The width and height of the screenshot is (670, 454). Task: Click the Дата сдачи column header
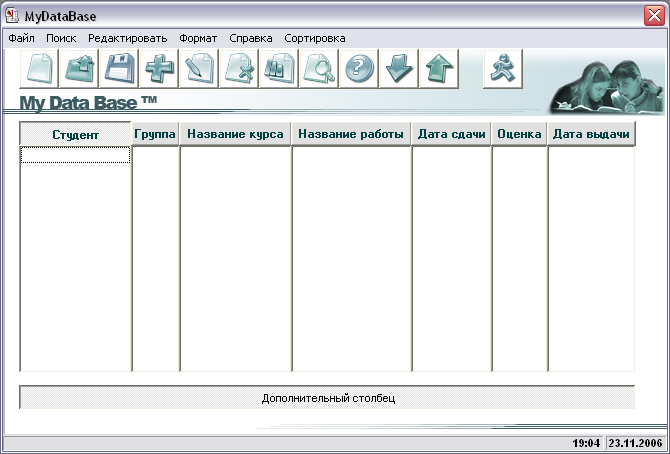451,133
